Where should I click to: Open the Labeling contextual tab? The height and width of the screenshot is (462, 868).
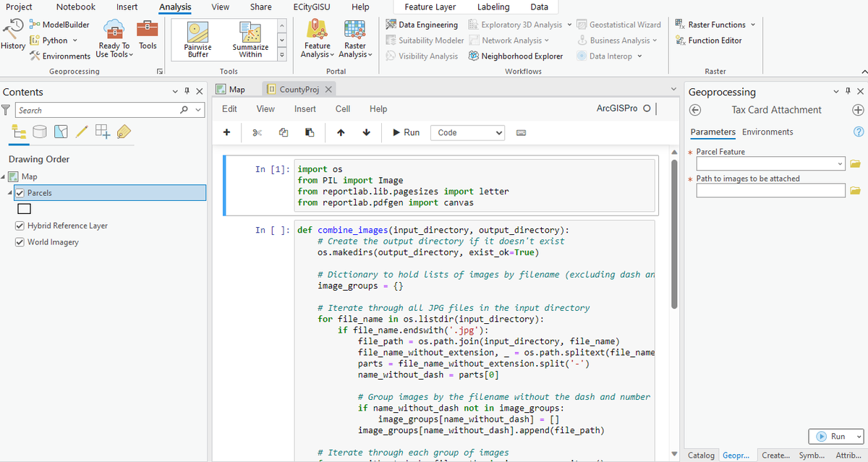pos(493,7)
